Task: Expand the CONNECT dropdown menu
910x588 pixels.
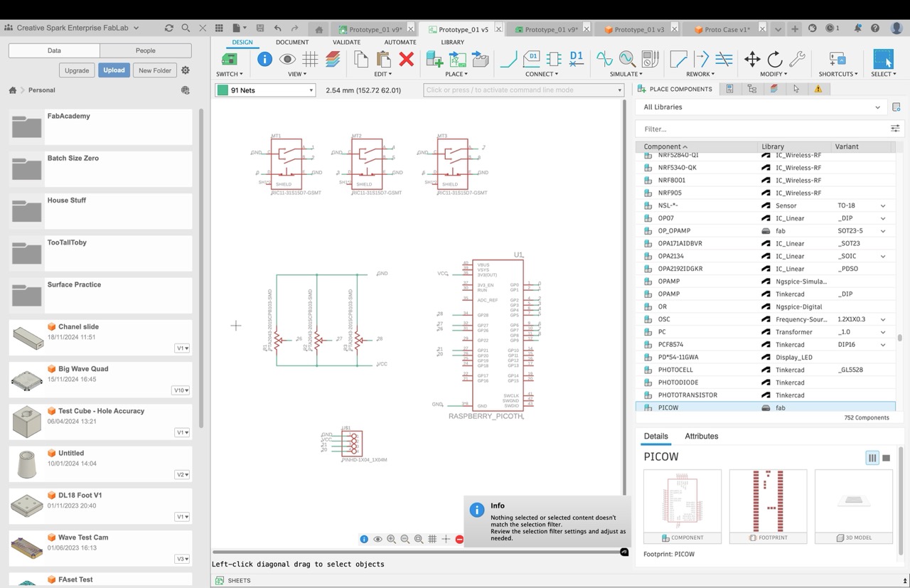Action: click(542, 74)
